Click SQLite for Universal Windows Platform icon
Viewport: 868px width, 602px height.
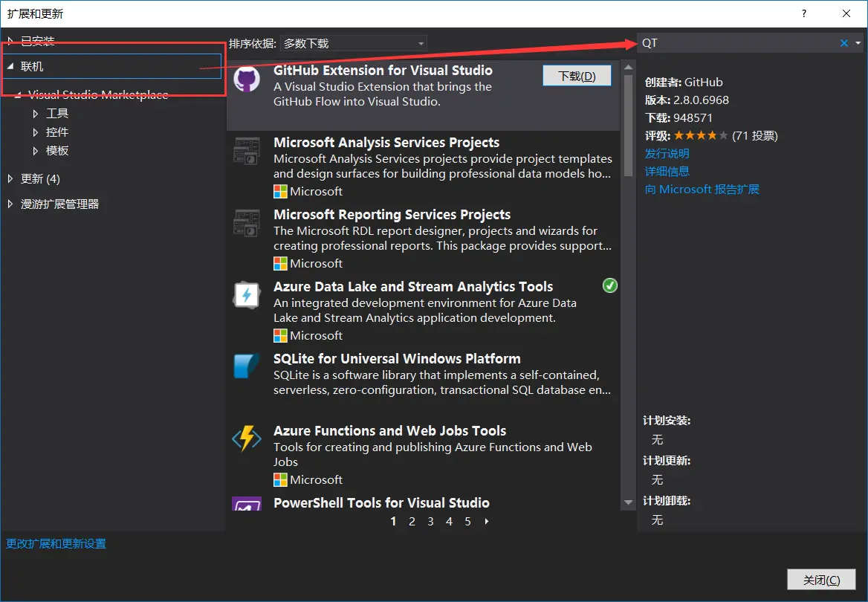click(x=246, y=366)
